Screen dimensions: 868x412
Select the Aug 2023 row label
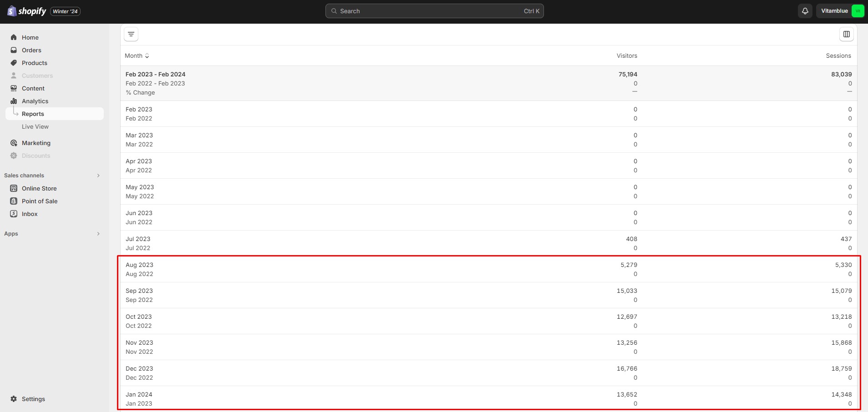coord(139,265)
